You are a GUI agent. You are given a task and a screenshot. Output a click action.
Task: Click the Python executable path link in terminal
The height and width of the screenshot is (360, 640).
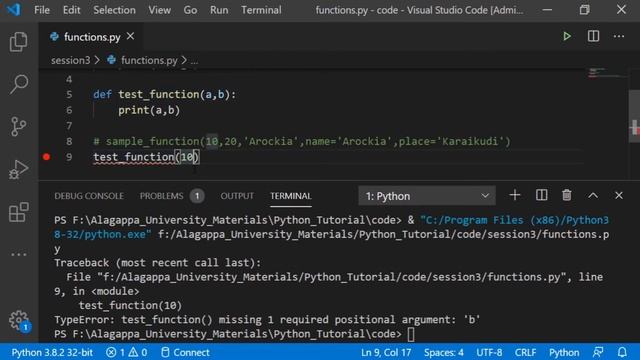331,227
